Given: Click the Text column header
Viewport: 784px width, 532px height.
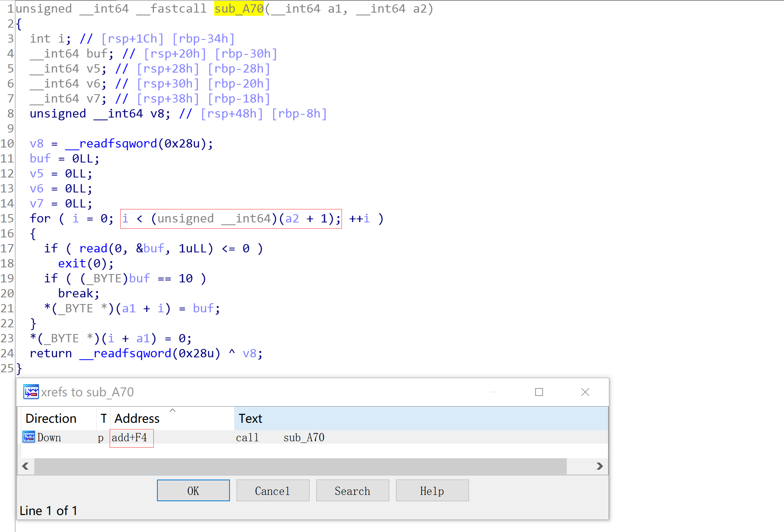Looking at the screenshot, I should [x=250, y=418].
